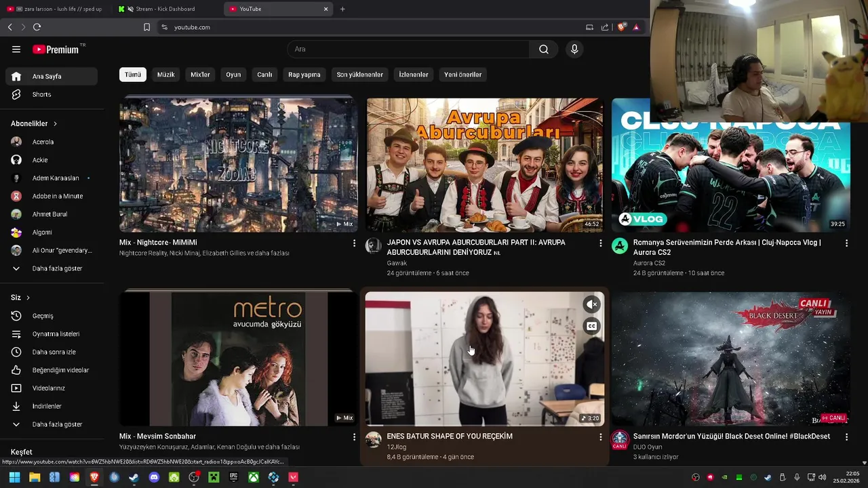
Task: Expand the Abonelikler section
Action: [x=34, y=123]
